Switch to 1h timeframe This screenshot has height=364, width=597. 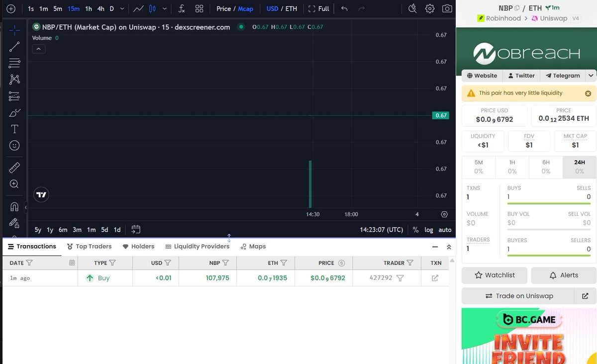(89, 8)
